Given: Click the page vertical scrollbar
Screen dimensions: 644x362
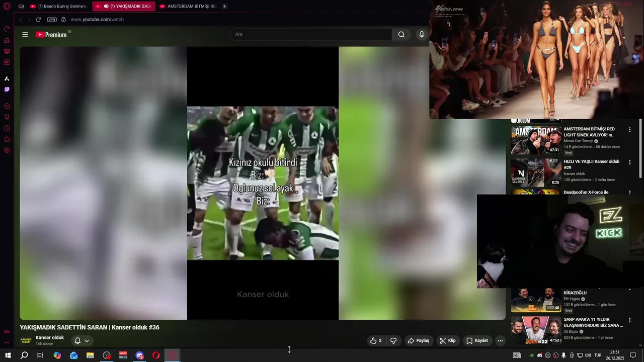Looking at the screenshot, I should pyautogui.click(x=640, y=148).
